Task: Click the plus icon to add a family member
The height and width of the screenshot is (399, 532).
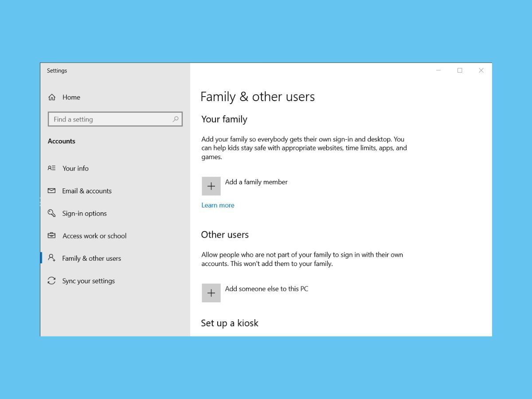Action: (211, 186)
